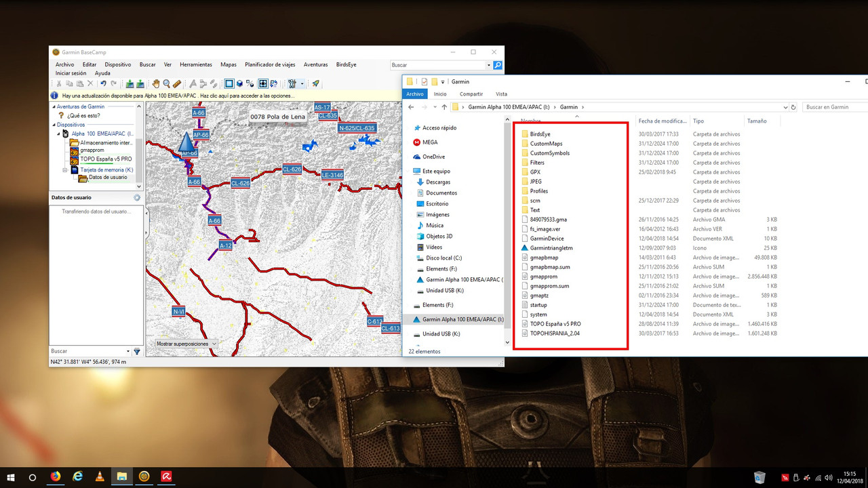Click the Paste icon in BaseCamp toolbar
868x488 pixels.
(79, 83)
